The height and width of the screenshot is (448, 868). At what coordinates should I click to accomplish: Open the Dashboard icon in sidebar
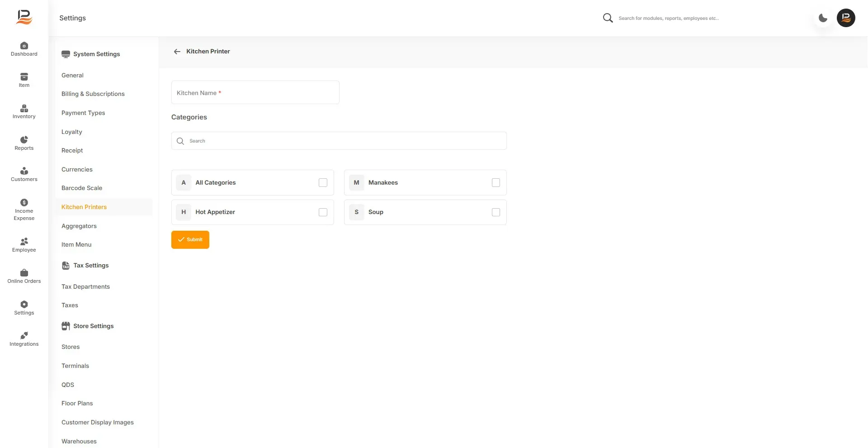[24, 46]
